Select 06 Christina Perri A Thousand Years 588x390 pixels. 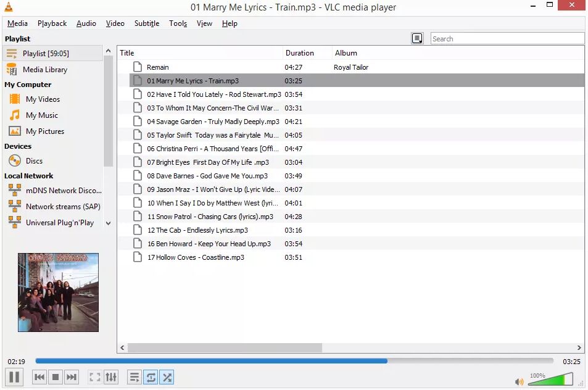(x=350, y=149)
